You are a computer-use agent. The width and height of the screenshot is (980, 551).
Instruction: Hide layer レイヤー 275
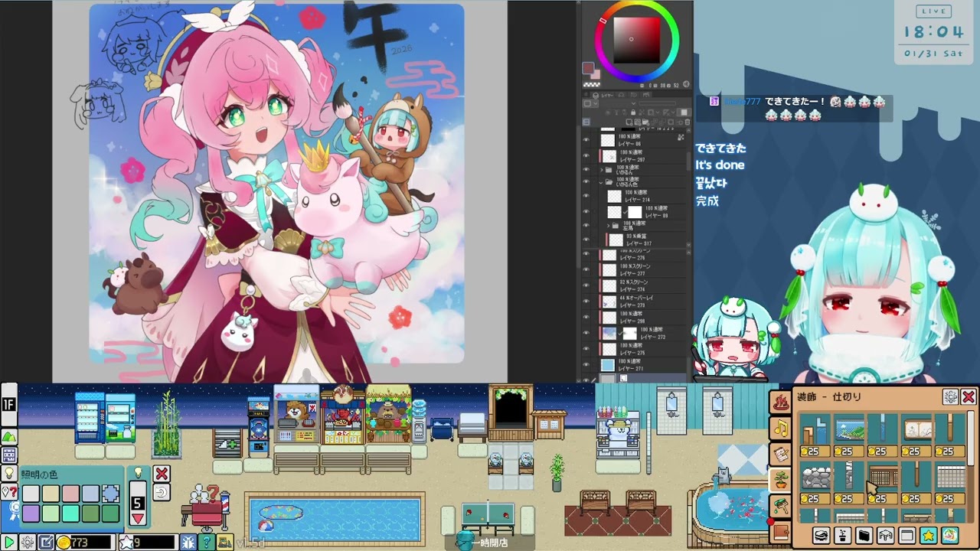pyautogui.click(x=586, y=348)
